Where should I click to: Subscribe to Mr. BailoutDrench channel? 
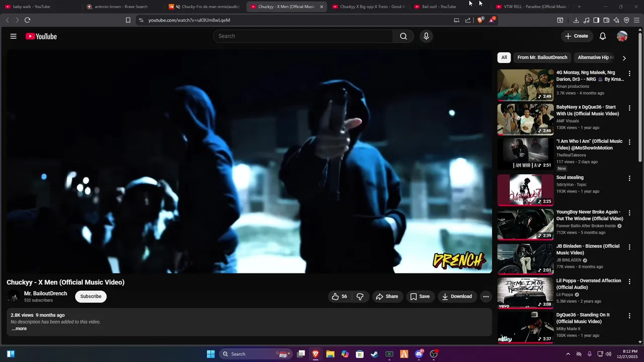pyautogui.click(x=91, y=297)
